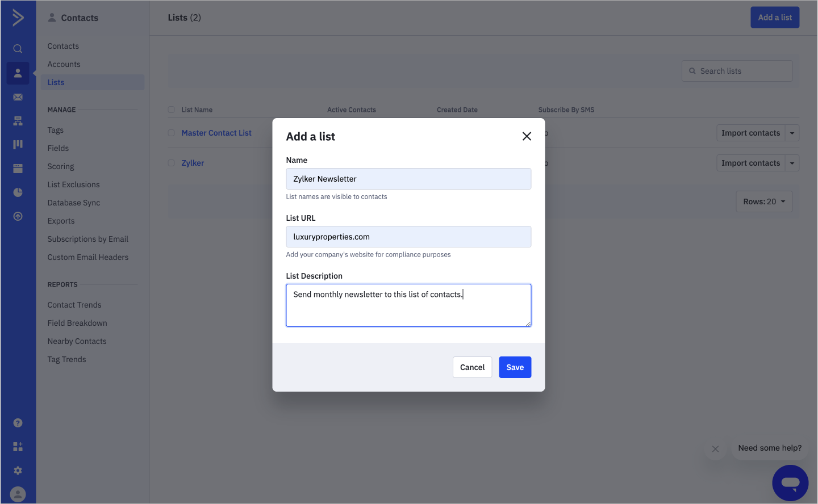Open the Automations icon in left rail

coord(18,121)
